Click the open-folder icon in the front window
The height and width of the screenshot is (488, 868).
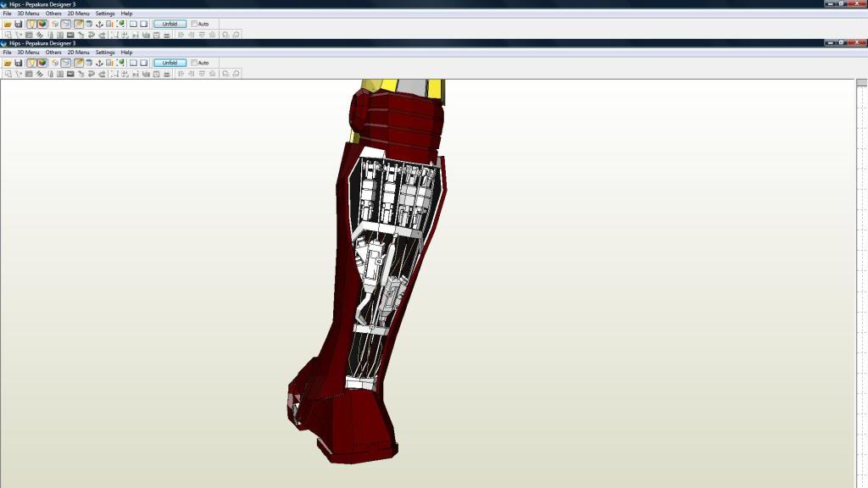click(8, 63)
